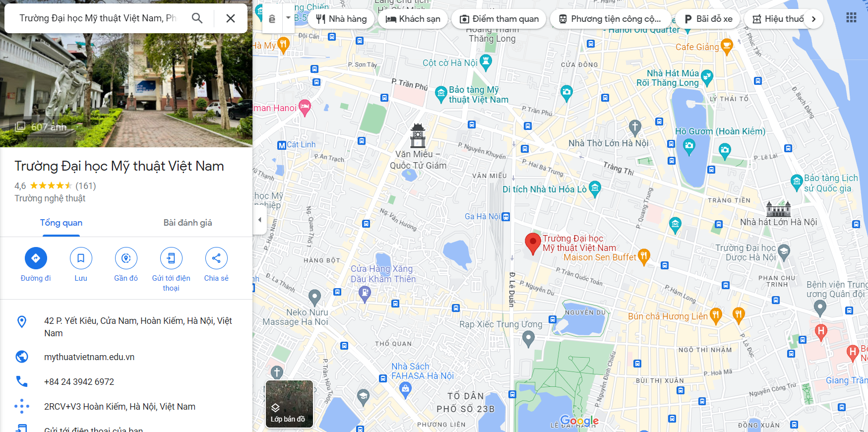Open the Lớp bản đồ layers thumbnail
The image size is (868, 432).
click(289, 404)
